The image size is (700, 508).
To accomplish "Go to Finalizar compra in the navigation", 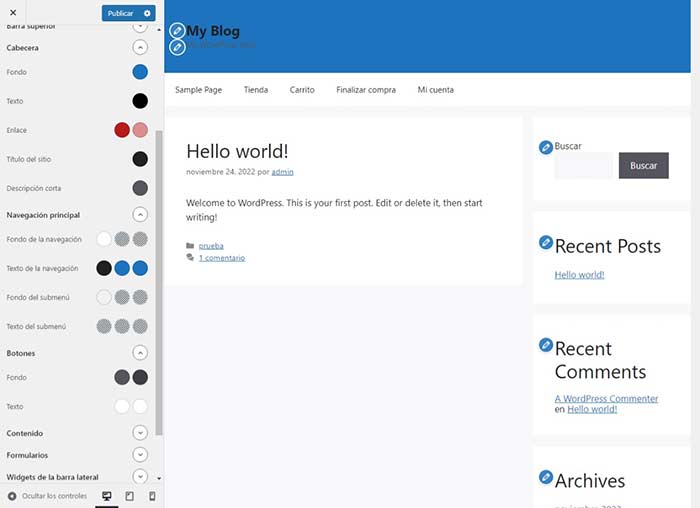I will coord(366,90).
